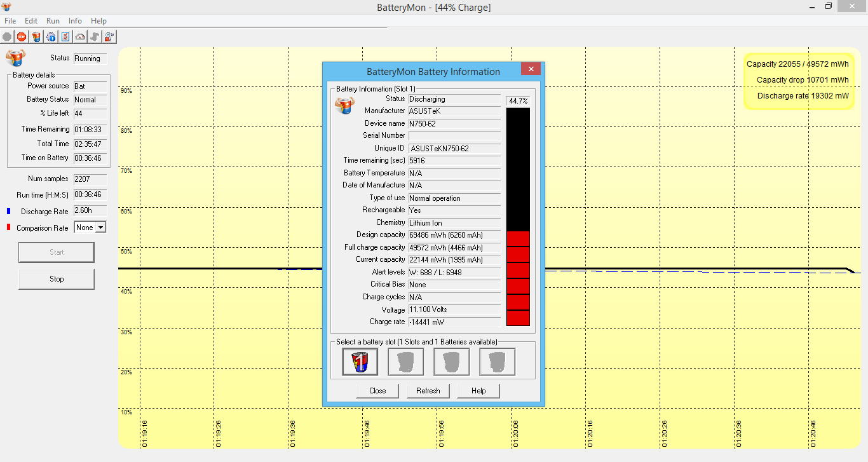Image resolution: width=868 pixels, height=462 pixels.
Task: Click the Refresh button
Action: pos(428,391)
